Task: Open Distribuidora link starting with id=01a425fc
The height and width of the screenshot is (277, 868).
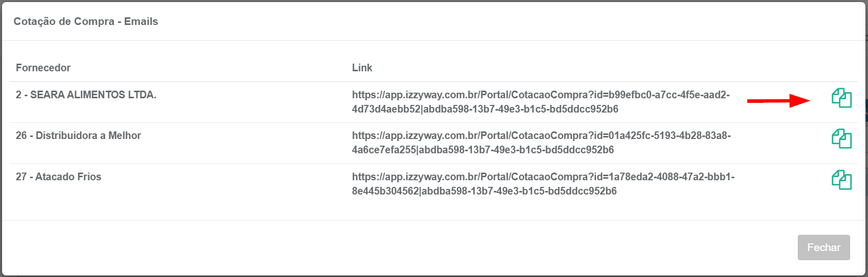Action: click(x=541, y=135)
